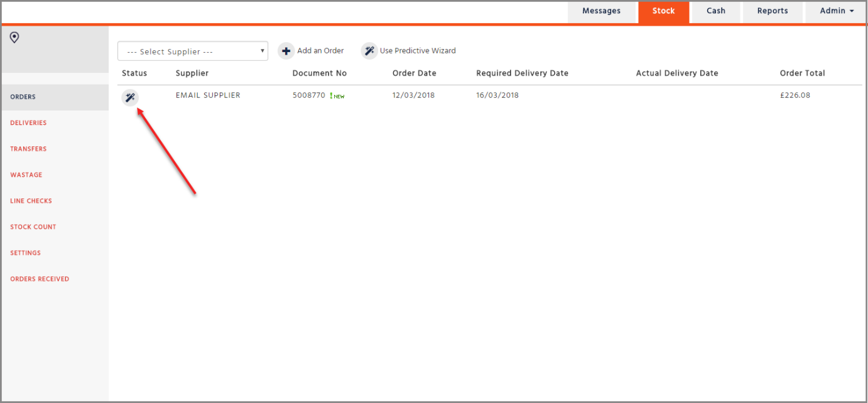Expand the Admin menu

837,11
